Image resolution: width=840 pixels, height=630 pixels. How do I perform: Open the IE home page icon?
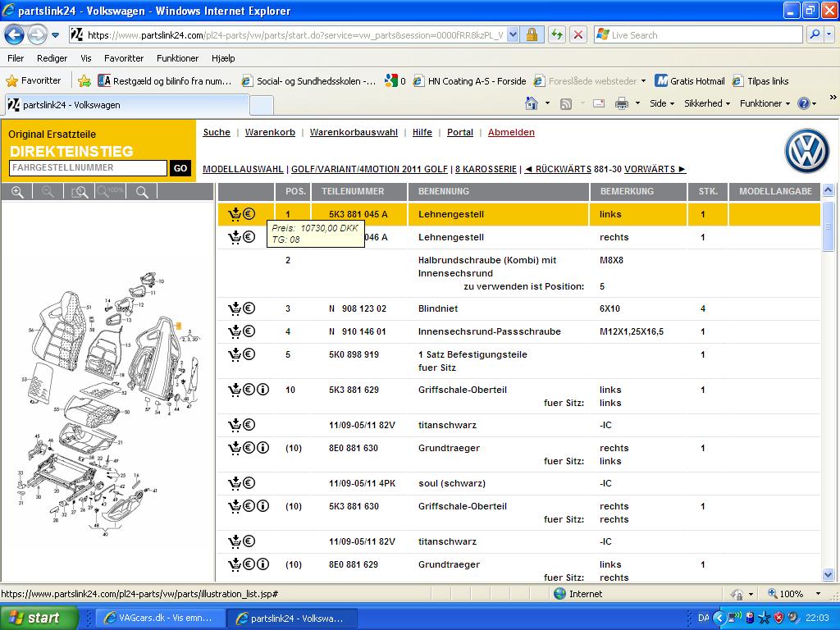532,103
